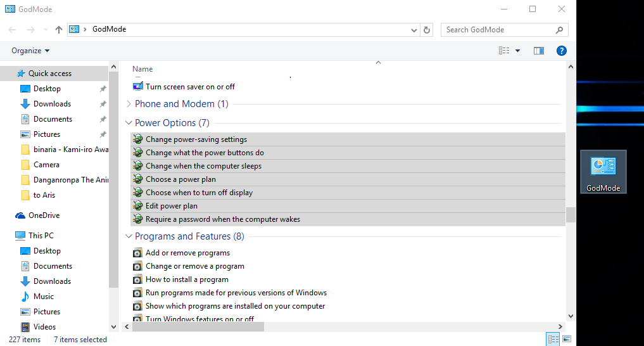Click the Back navigation arrow
Viewport: 644px width, 346px height.
pos(12,30)
